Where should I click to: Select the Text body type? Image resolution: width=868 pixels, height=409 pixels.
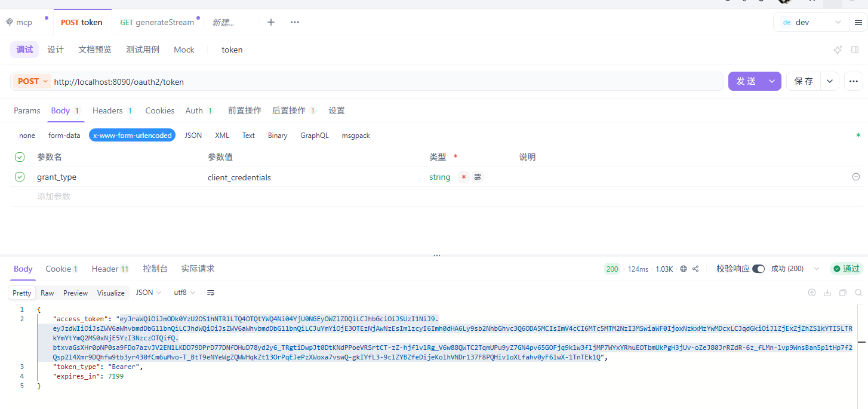click(248, 136)
